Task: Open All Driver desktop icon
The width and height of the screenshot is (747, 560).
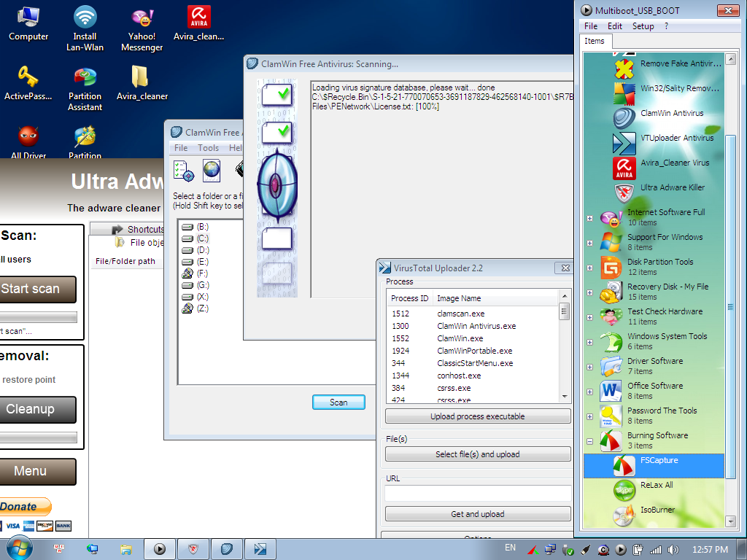Action: pyautogui.click(x=28, y=142)
